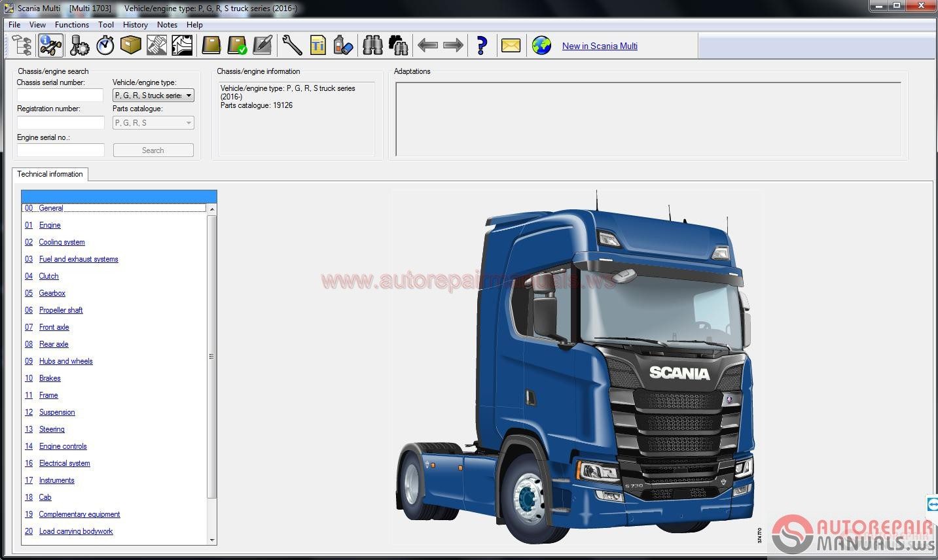
Task: Open the parts box package icon
Action: [x=131, y=46]
